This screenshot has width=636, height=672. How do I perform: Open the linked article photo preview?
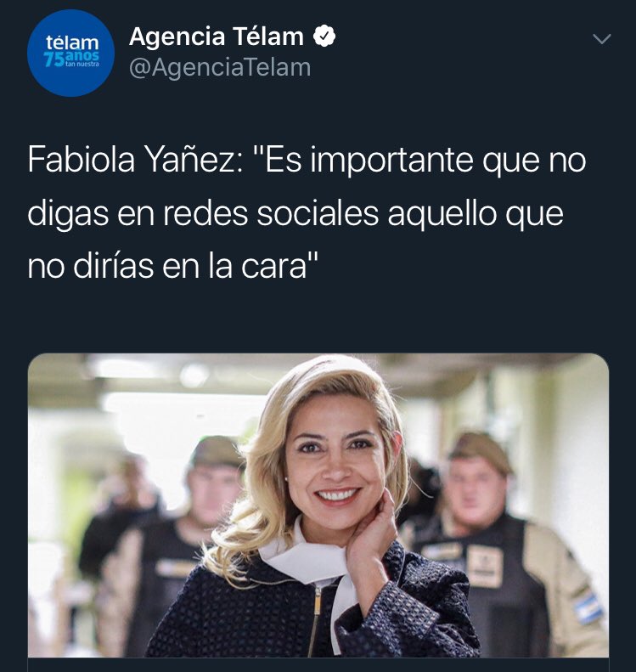(x=318, y=505)
